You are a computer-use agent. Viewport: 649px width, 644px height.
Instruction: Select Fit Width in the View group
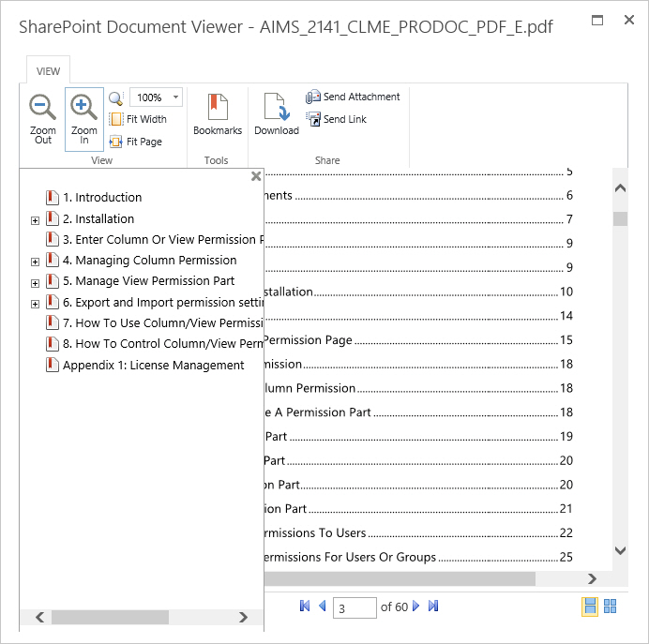pos(138,119)
